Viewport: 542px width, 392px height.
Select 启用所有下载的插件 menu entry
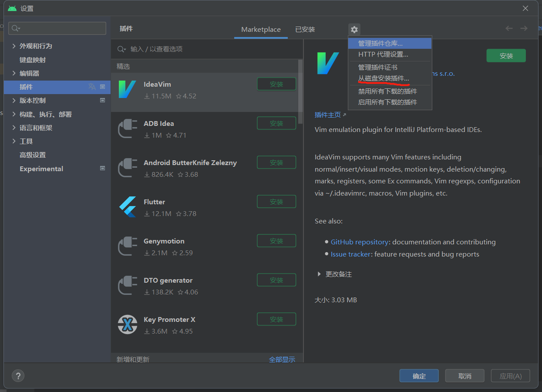390,102
